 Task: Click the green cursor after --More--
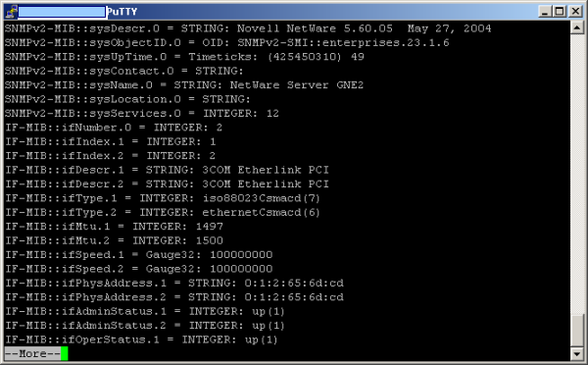point(65,354)
